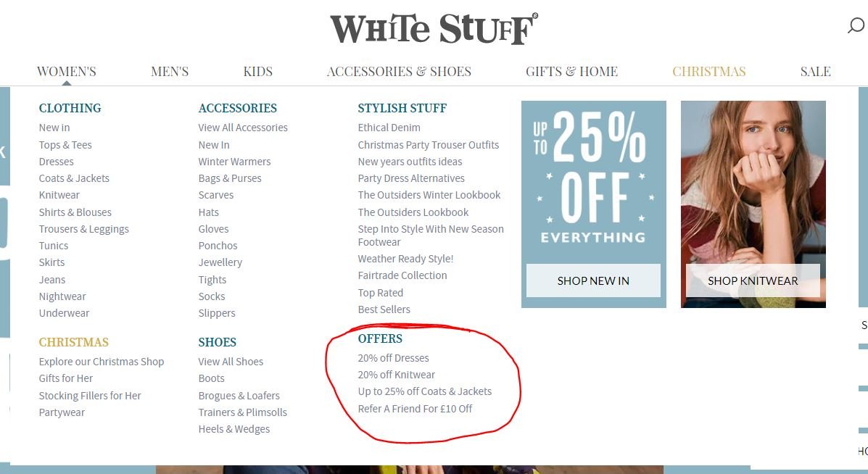Open the Women's menu tab
The image size is (868, 474).
point(67,71)
